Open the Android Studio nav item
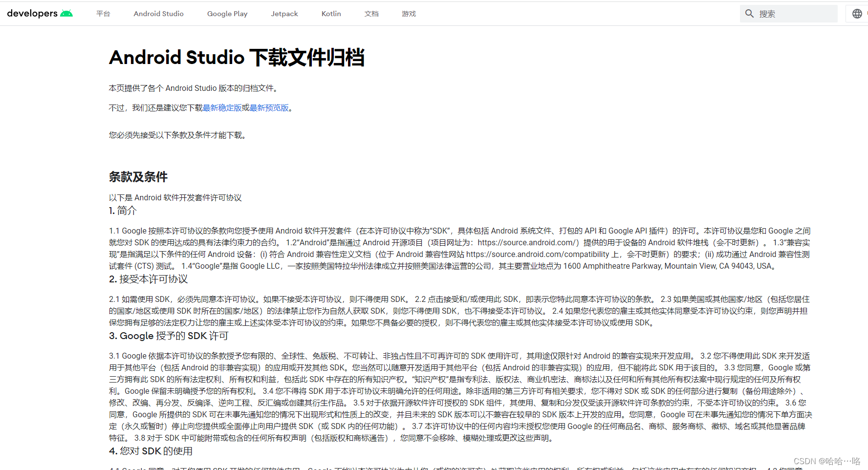Viewport: 868px width, 470px height. tap(158, 14)
